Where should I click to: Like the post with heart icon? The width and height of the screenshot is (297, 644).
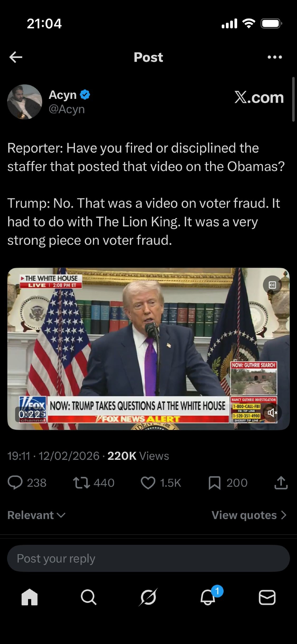pyautogui.click(x=148, y=483)
